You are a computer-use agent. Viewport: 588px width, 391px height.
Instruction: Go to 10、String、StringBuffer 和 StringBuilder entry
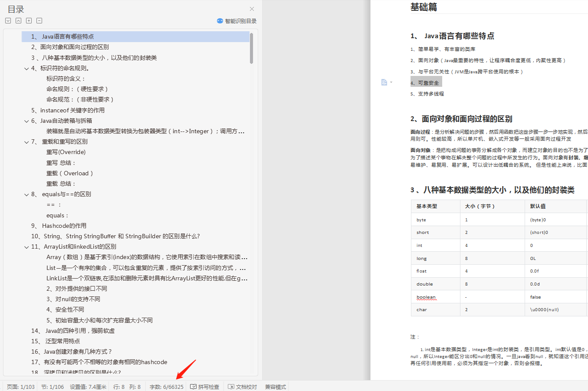tap(115, 236)
